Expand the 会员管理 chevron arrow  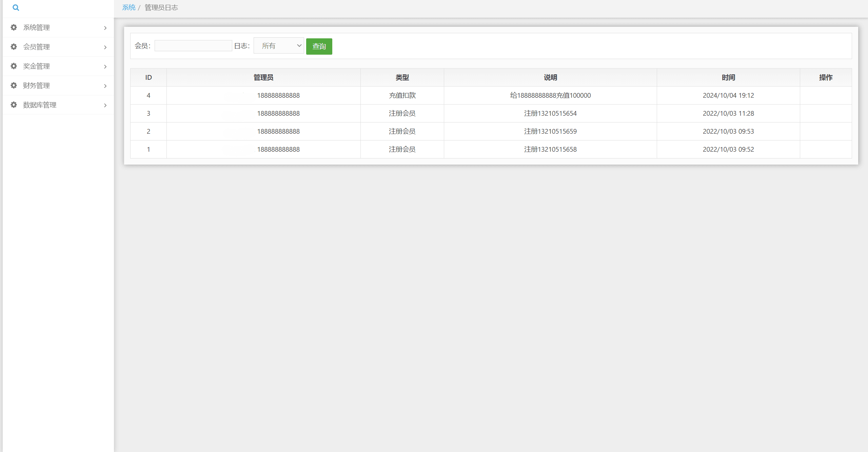pyautogui.click(x=105, y=47)
